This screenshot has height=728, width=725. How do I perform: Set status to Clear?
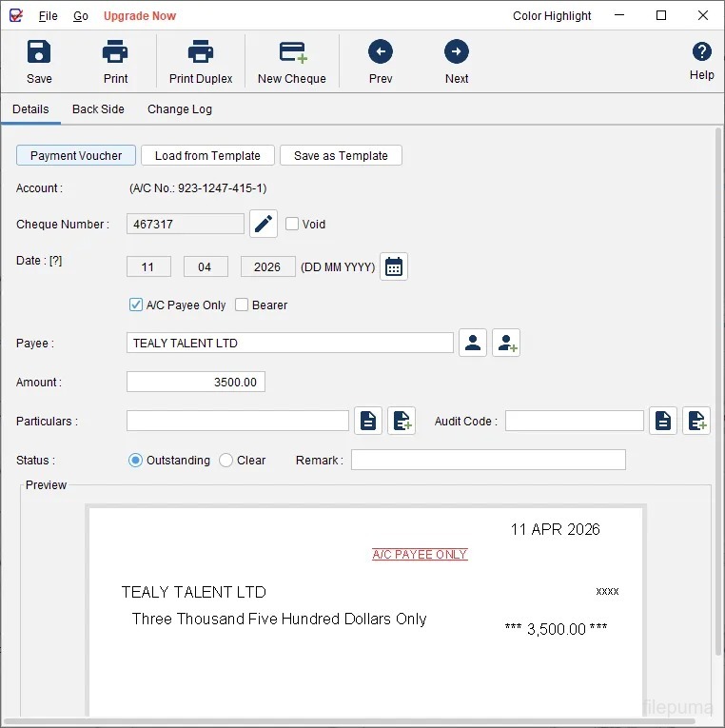(x=226, y=461)
